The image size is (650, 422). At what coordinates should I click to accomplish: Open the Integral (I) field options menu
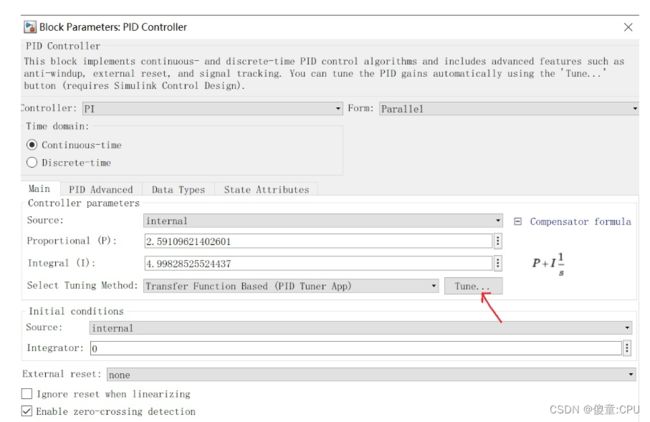point(498,263)
